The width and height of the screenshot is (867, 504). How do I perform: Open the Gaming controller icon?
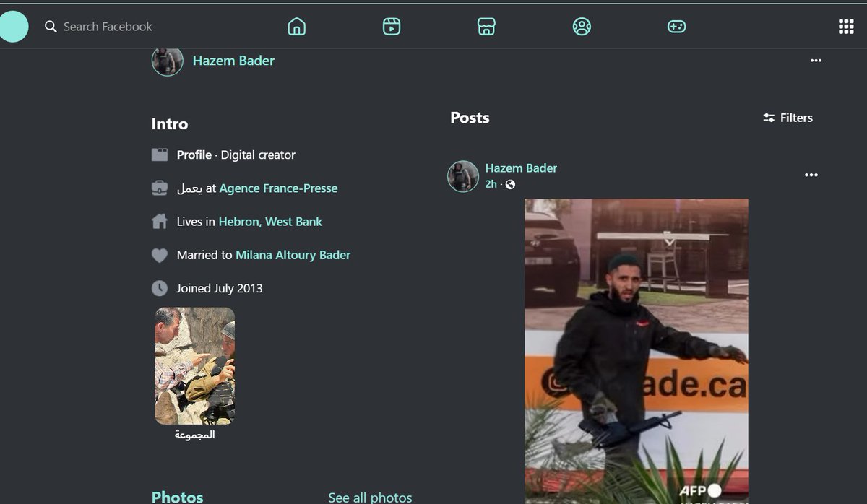[676, 27]
